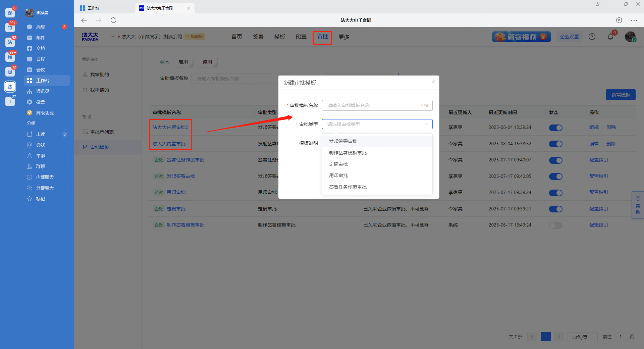
Task: Open 审批单列表 in sidebar
Action: pyautogui.click(x=102, y=132)
